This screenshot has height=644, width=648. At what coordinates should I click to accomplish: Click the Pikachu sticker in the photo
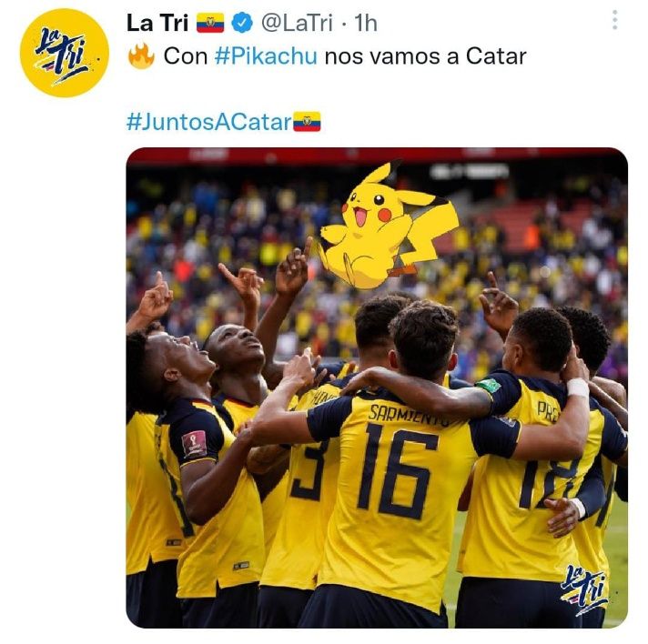click(389, 226)
